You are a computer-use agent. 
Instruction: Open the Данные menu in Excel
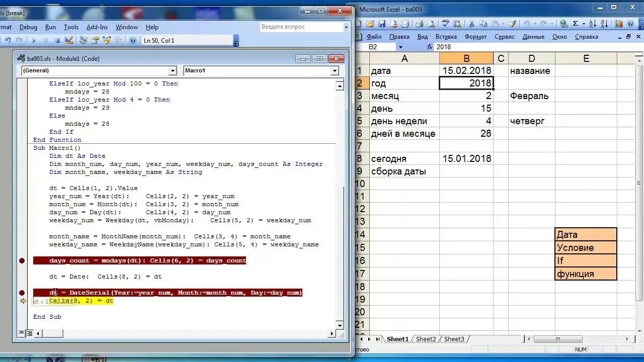point(533,37)
